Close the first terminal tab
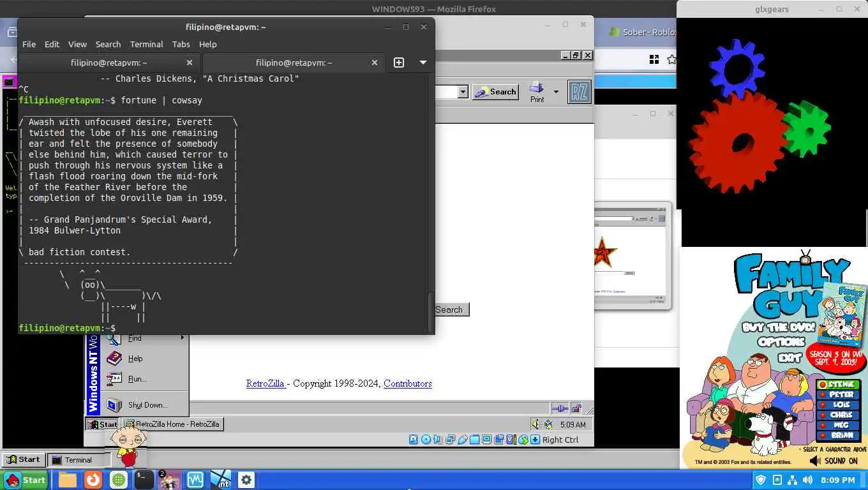This screenshot has height=490, width=868. [x=190, y=63]
